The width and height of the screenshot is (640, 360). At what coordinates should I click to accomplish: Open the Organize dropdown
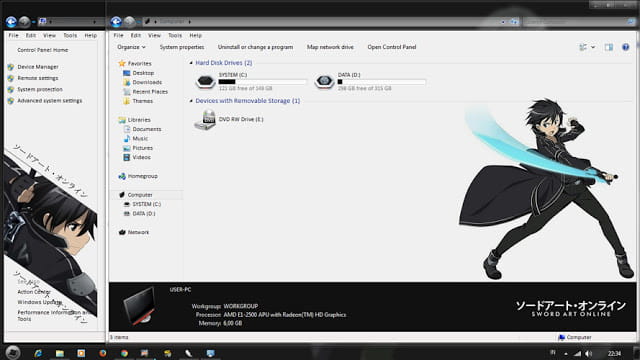131,47
